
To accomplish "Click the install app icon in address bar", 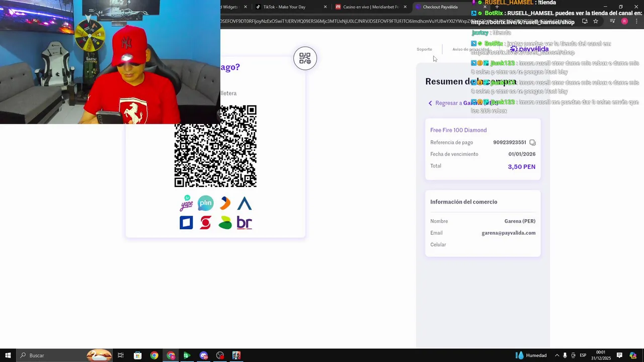I will pyautogui.click(x=585, y=21).
